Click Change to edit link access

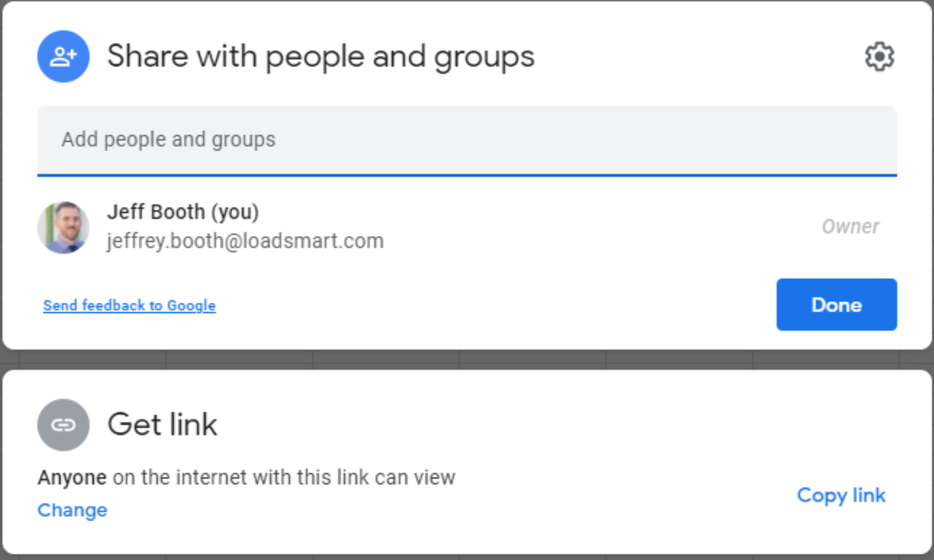click(72, 510)
